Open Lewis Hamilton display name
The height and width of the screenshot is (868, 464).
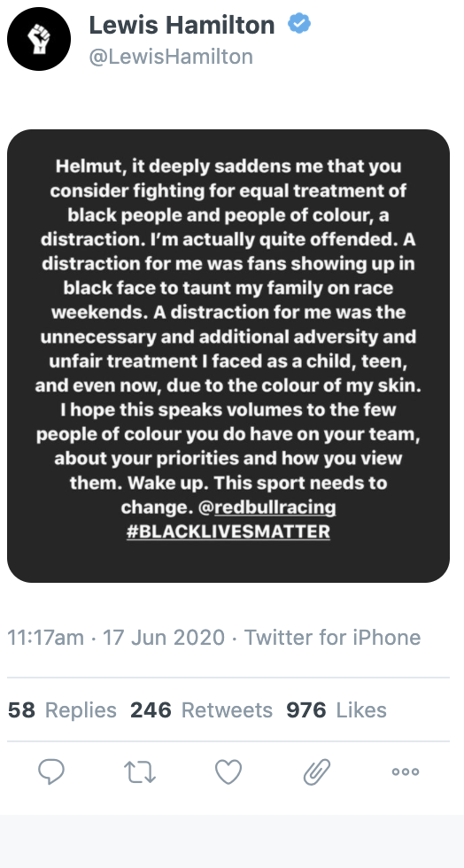[x=182, y=25]
